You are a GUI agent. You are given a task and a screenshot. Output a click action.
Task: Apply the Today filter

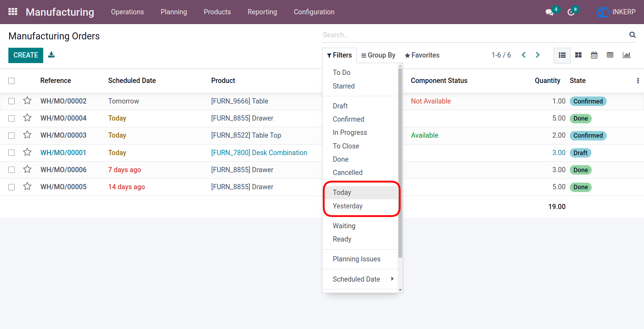point(360,192)
